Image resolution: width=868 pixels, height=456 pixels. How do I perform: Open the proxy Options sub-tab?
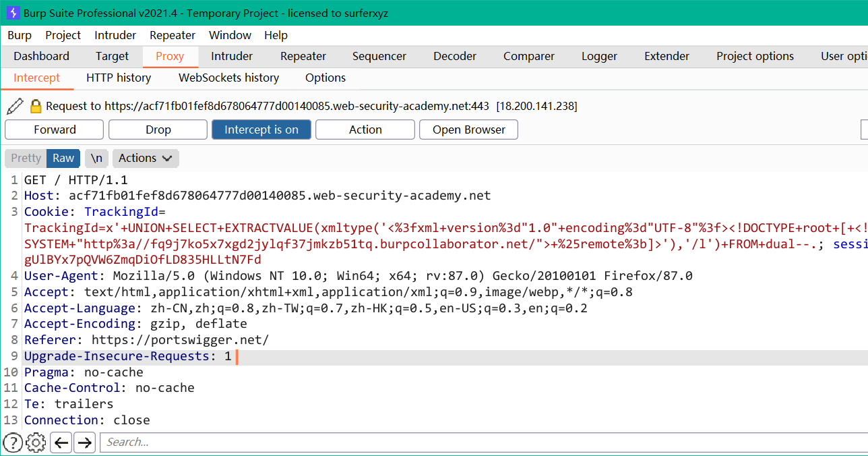325,78
